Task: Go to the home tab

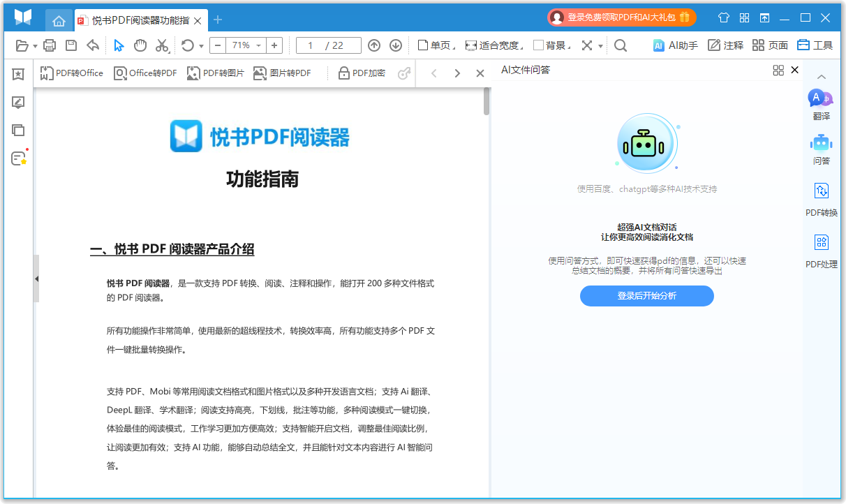Action: point(59,20)
